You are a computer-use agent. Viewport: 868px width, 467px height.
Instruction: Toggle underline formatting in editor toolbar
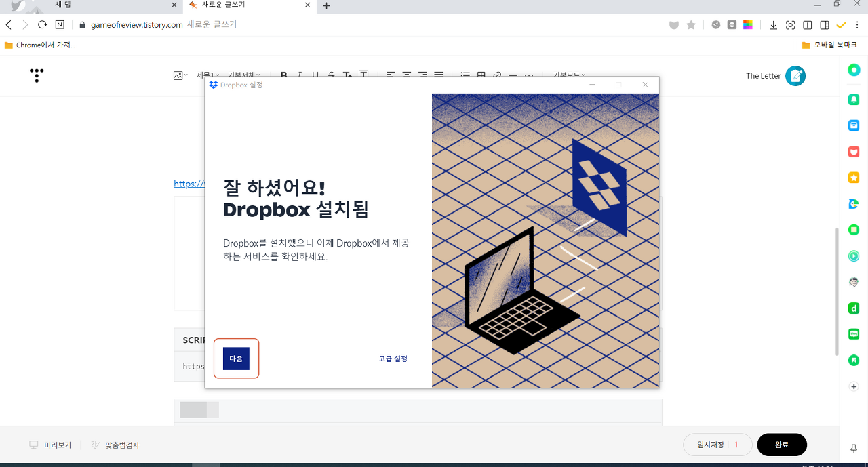click(x=315, y=75)
